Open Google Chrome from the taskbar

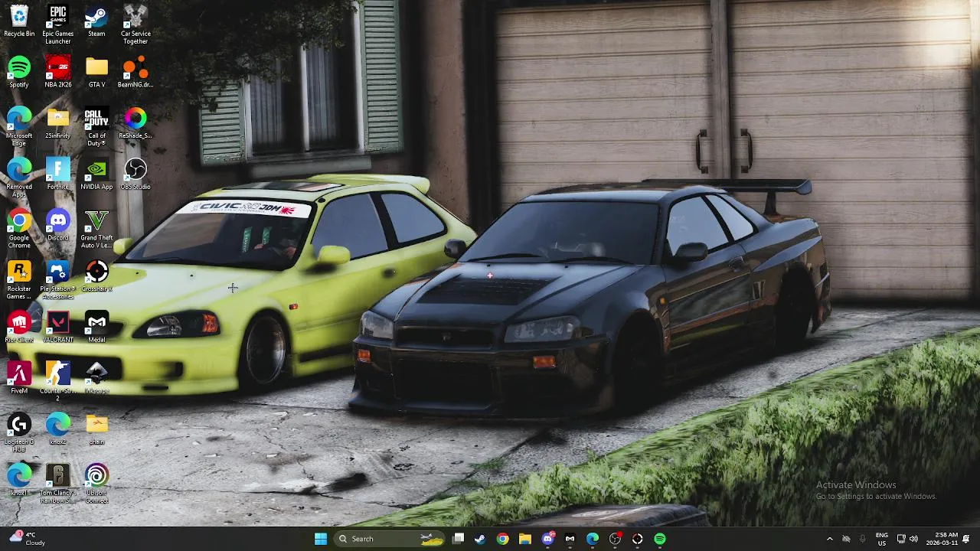point(502,539)
